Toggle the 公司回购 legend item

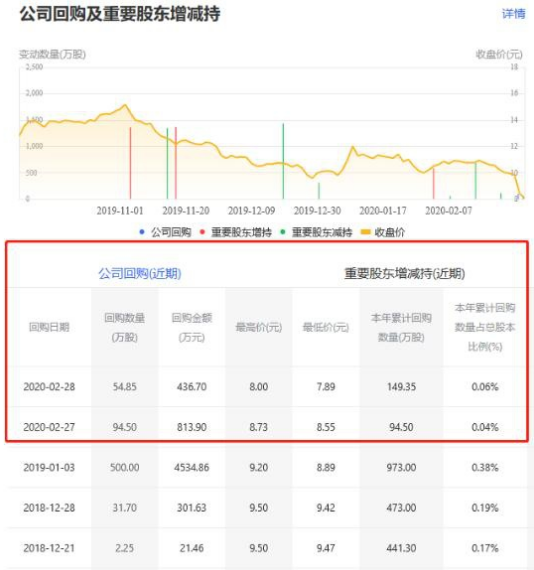coord(165,232)
